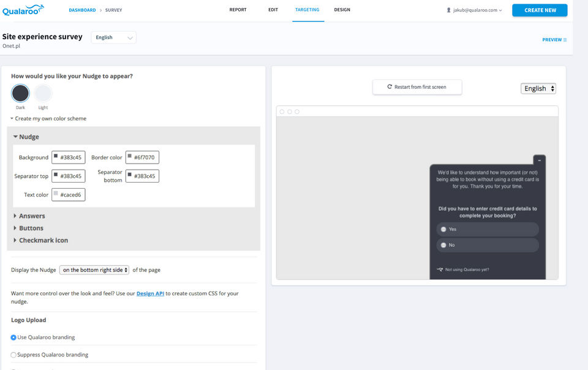
Task: Click the Qualaroo kangaroo icon in the nudge footer
Action: coord(440,270)
